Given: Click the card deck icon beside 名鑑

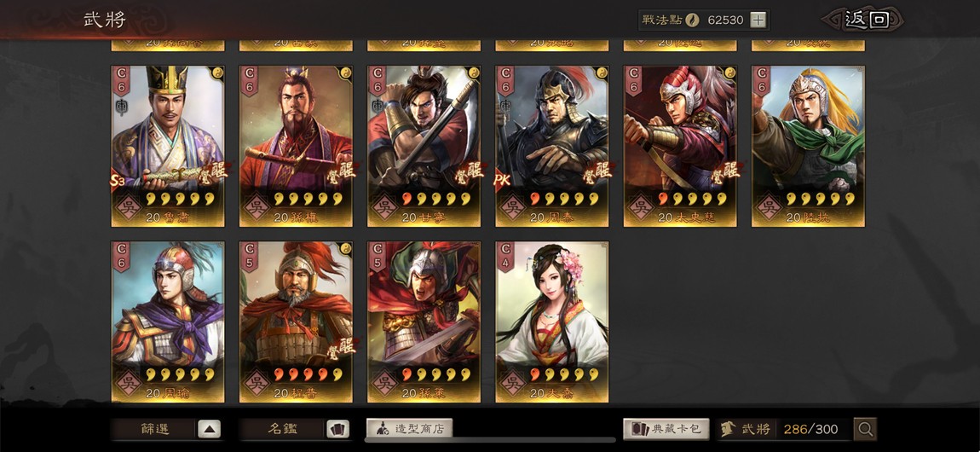Looking at the screenshot, I should [x=337, y=429].
